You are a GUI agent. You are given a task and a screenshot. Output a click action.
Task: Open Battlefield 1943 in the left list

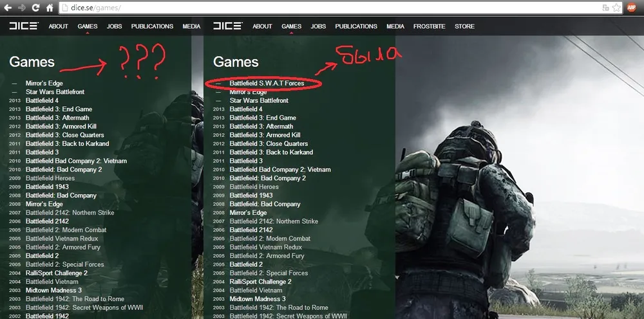pos(47,187)
